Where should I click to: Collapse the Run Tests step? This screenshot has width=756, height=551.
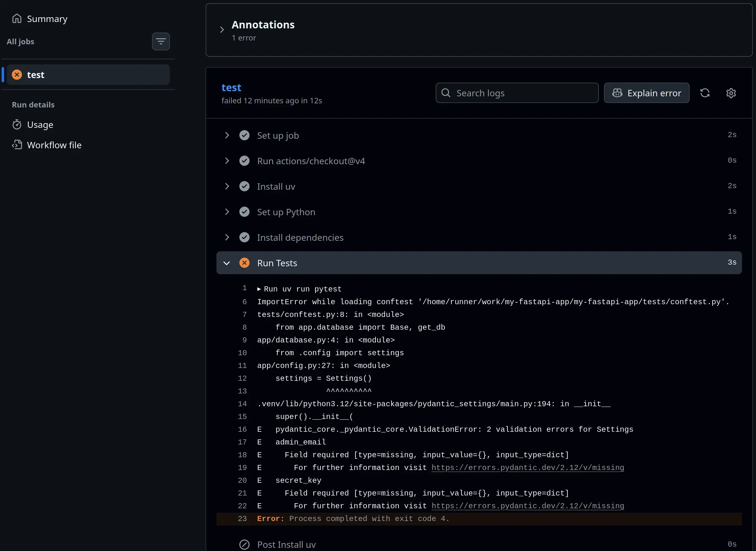pyautogui.click(x=226, y=263)
